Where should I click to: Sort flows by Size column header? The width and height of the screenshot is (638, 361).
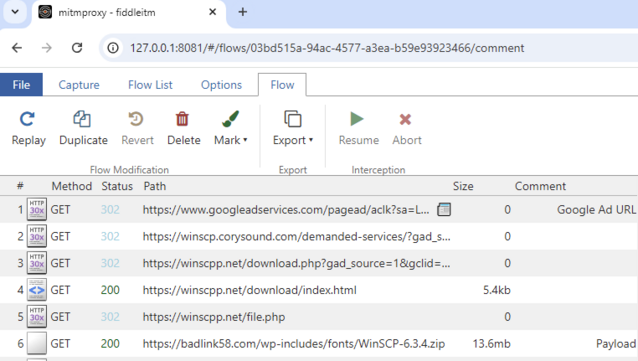(x=463, y=186)
